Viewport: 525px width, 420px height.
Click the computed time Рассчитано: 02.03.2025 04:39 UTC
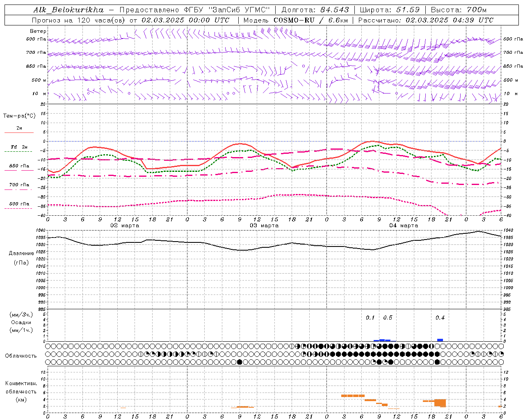pyautogui.click(x=426, y=20)
